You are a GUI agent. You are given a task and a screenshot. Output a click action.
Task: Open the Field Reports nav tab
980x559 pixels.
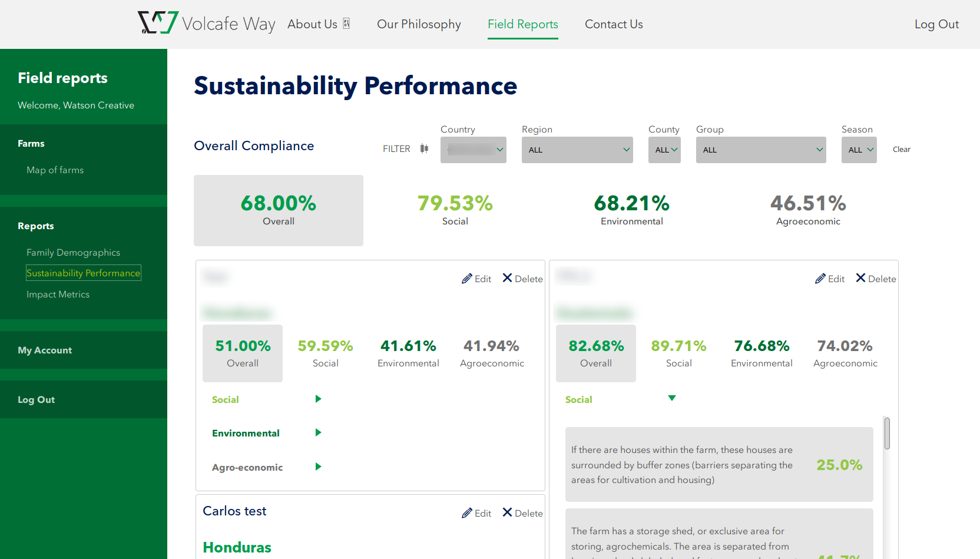(x=522, y=24)
